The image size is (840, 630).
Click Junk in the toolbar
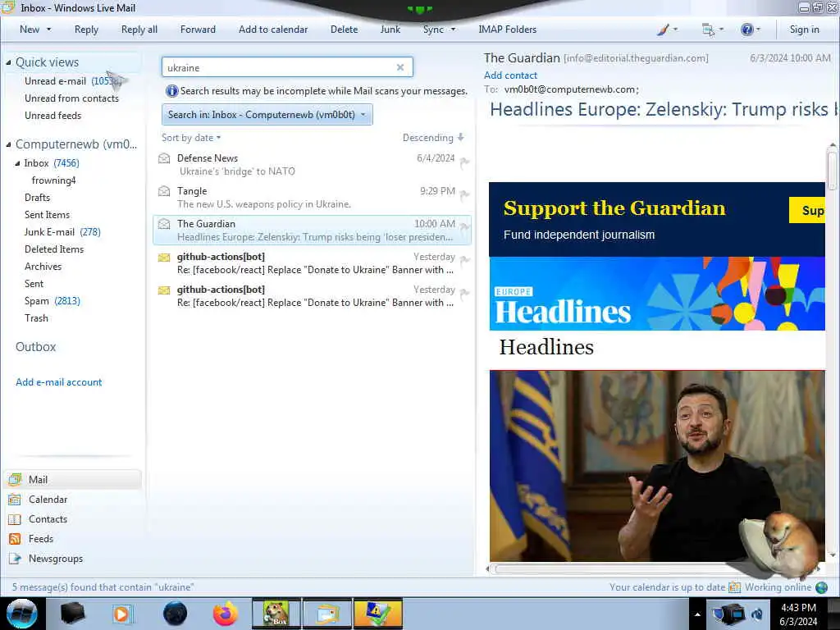(390, 30)
